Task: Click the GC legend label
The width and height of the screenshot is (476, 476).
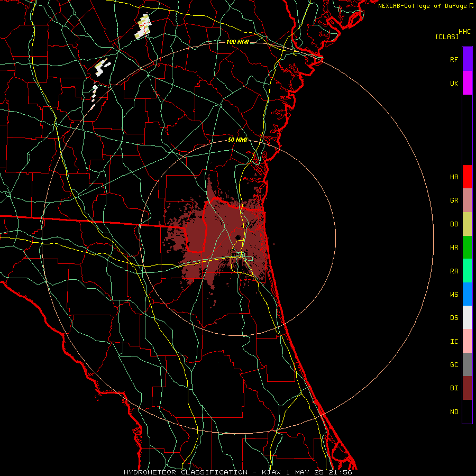Action: pos(454,365)
